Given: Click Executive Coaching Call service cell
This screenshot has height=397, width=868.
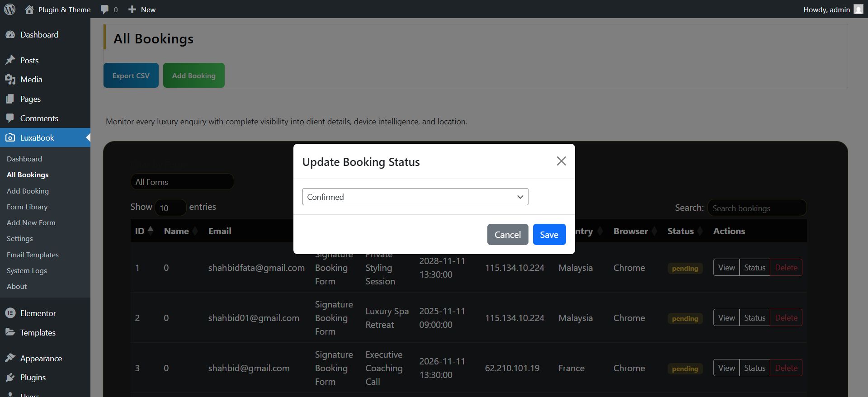Looking at the screenshot, I should 384,368.
